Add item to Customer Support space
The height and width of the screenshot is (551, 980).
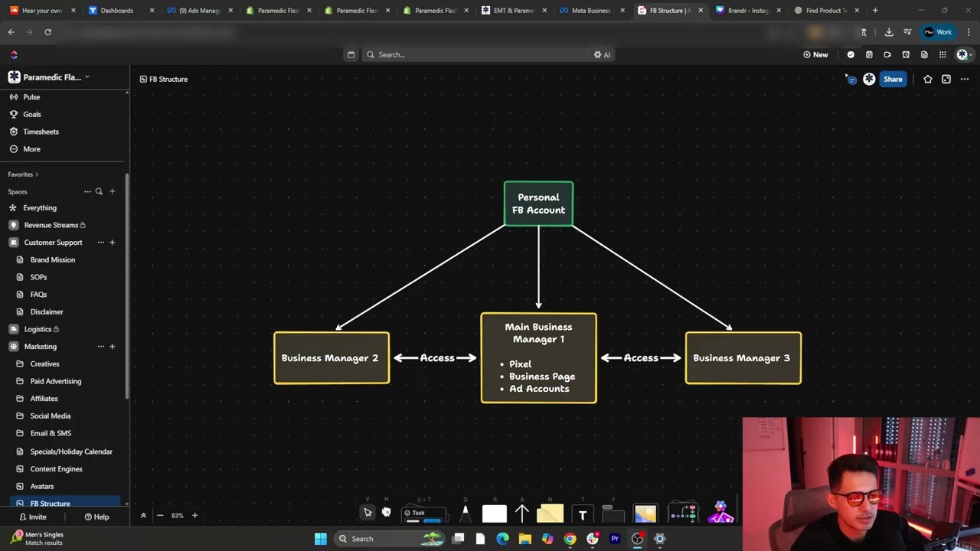(112, 243)
